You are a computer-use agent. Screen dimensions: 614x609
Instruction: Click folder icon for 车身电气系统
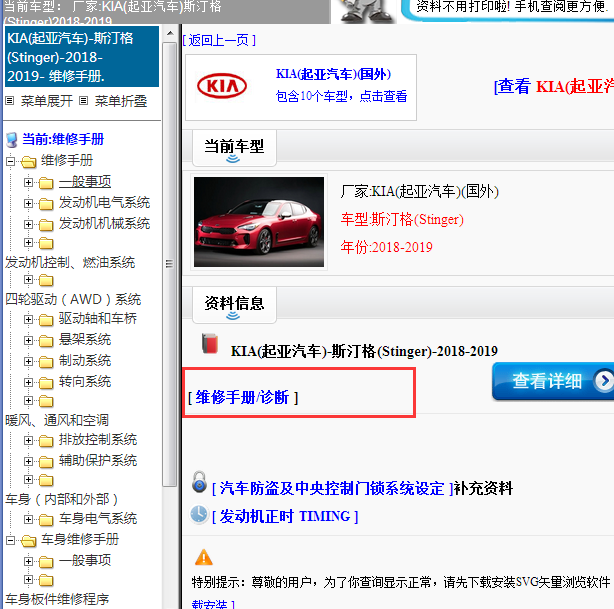tap(46, 520)
